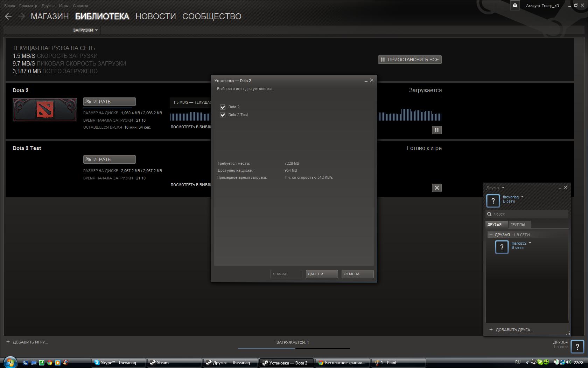Click the plus icon beside Add a friend
Image resolution: width=588 pixels, height=368 pixels.
[x=491, y=329]
